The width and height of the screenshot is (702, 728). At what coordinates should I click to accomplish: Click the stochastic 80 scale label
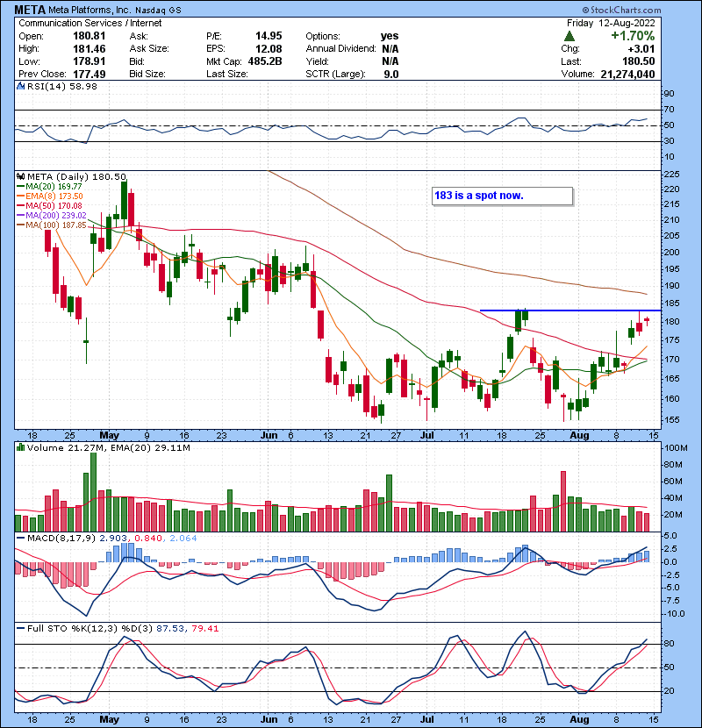point(669,644)
